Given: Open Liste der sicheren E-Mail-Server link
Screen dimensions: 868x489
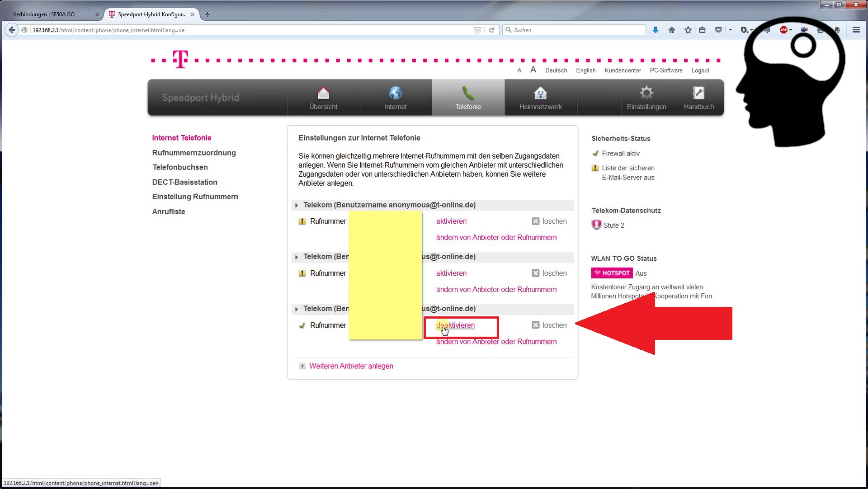Looking at the screenshot, I should (x=628, y=173).
